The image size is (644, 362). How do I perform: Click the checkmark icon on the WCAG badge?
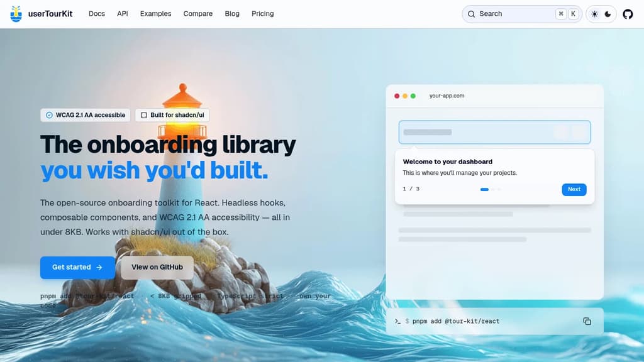tap(49, 115)
